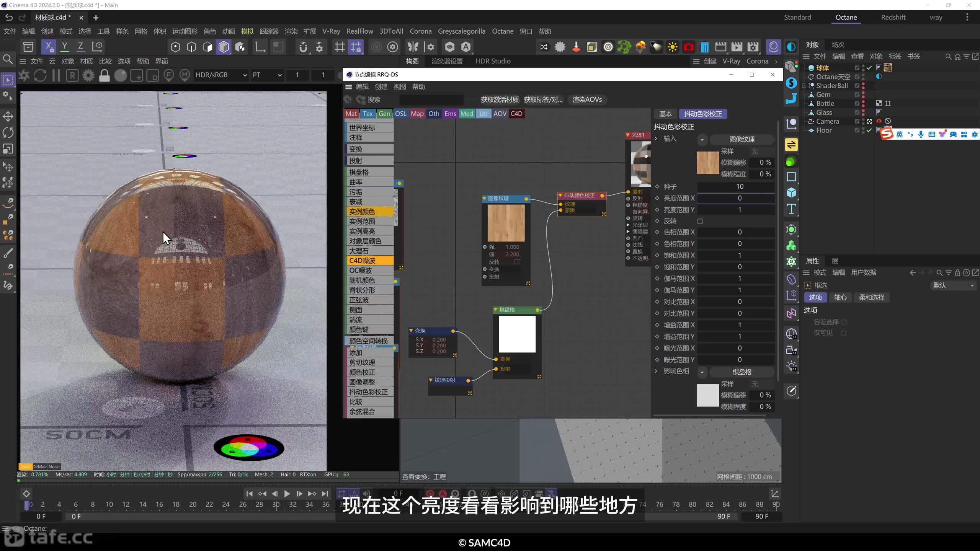Click the 图像纹理 input button
Viewport: 980px width, 551px height.
[x=742, y=140]
